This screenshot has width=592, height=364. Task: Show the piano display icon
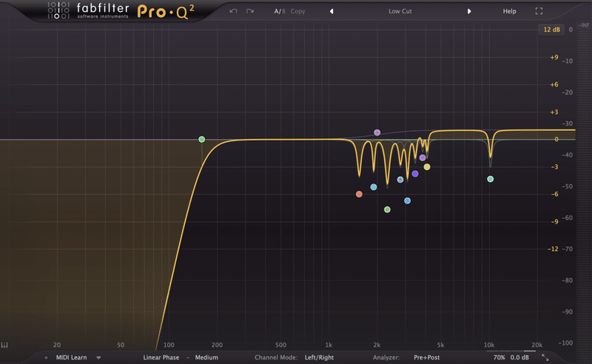pos(4,345)
